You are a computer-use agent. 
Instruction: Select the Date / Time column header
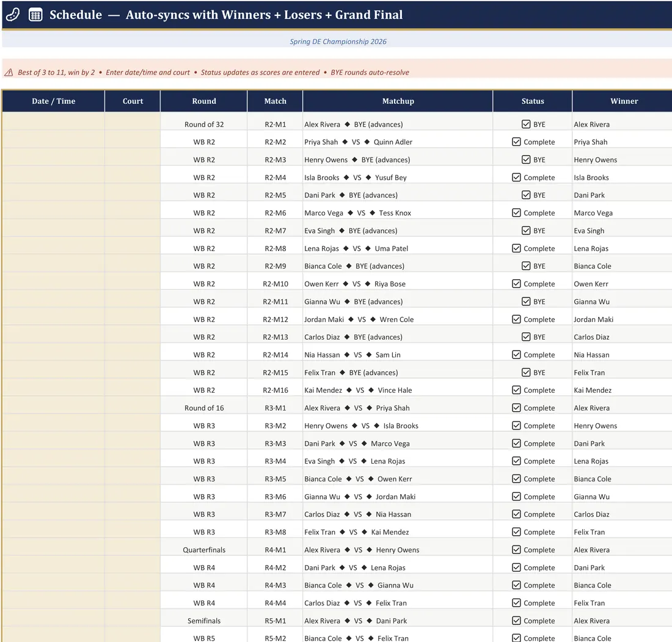54,101
